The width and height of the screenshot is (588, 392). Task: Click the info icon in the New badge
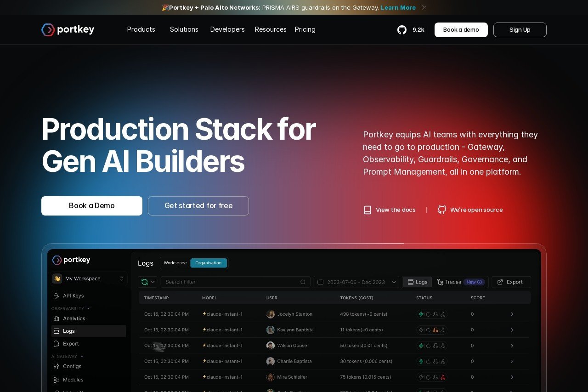click(x=480, y=282)
